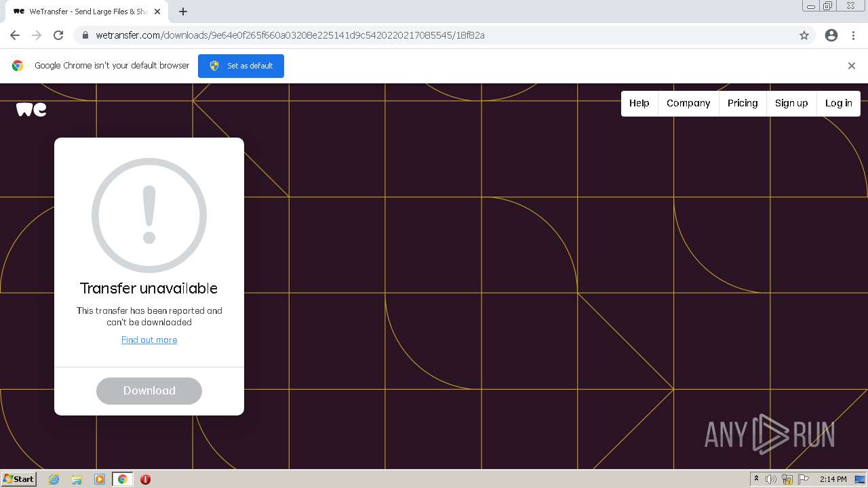Open Chrome's three-dot menu
This screenshot has height=488, width=868.
tap(853, 35)
